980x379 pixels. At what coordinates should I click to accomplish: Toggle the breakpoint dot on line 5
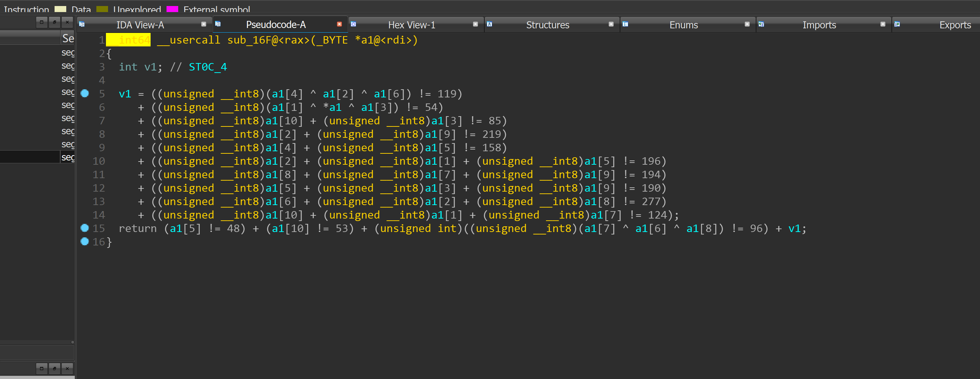[x=85, y=93]
